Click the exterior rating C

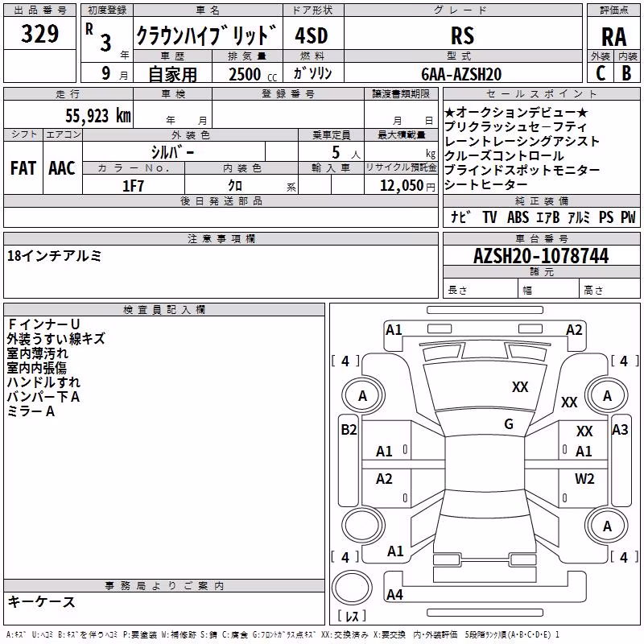pos(601,73)
